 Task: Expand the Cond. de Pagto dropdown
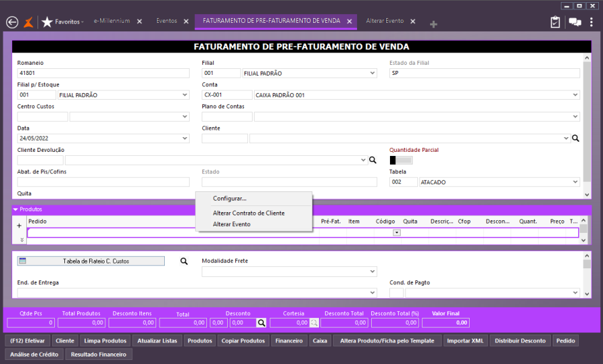[576, 292]
